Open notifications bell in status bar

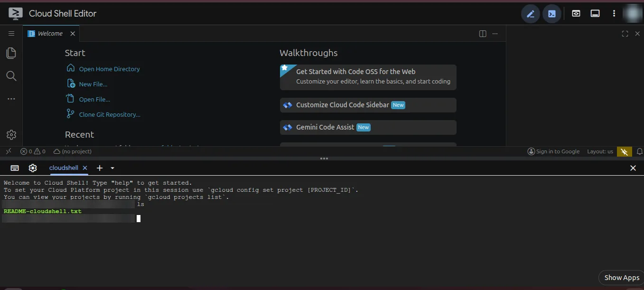pyautogui.click(x=640, y=151)
